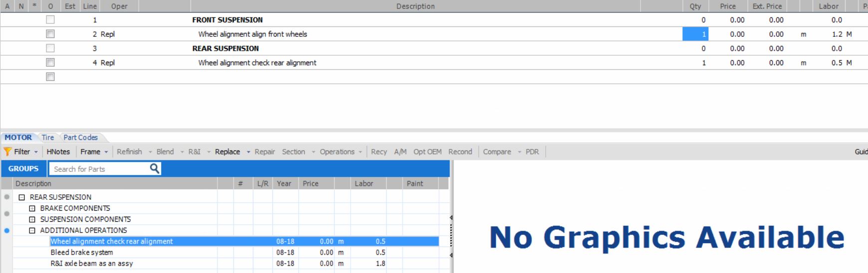Check the box for line 4 rear alignment
Image resolution: width=868 pixels, height=273 pixels.
click(x=50, y=63)
